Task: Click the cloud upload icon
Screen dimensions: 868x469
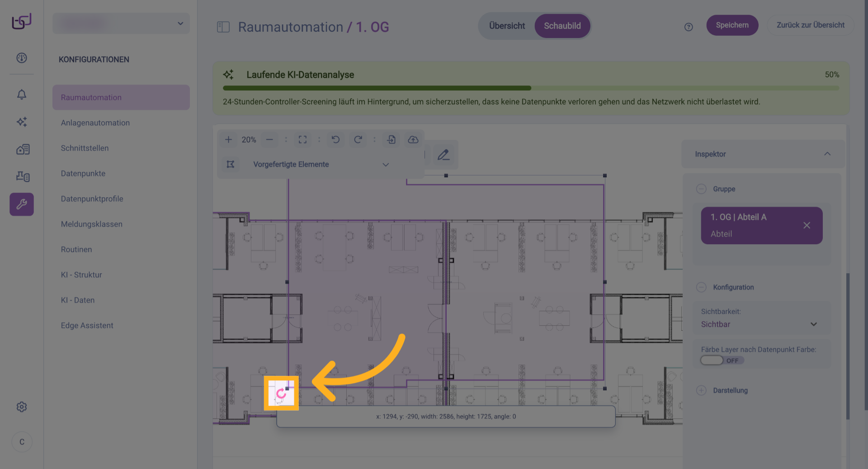Action: click(413, 140)
